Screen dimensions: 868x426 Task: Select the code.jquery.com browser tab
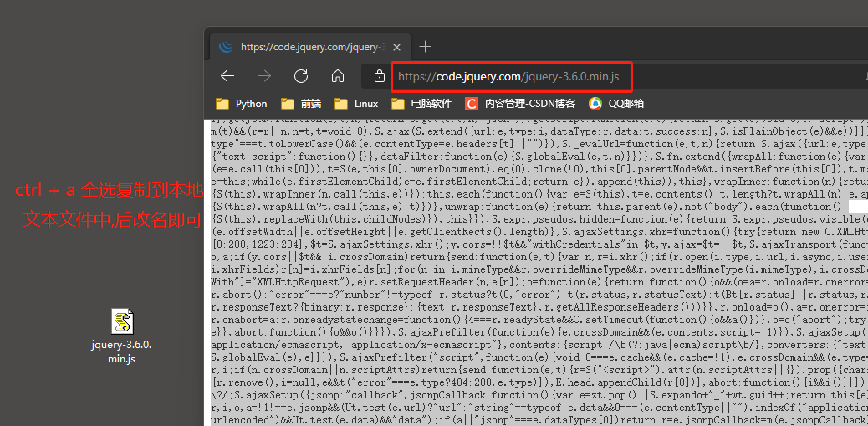click(x=310, y=47)
